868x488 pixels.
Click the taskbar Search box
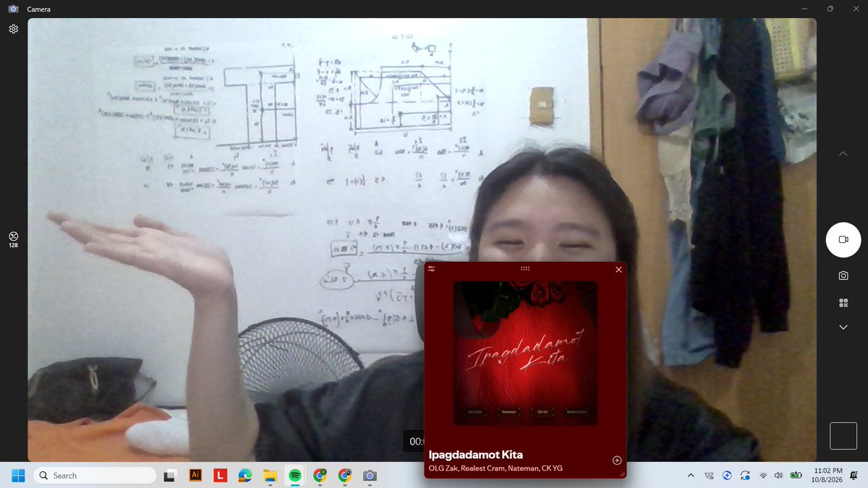pyautogui.click(x=95, y=476)
